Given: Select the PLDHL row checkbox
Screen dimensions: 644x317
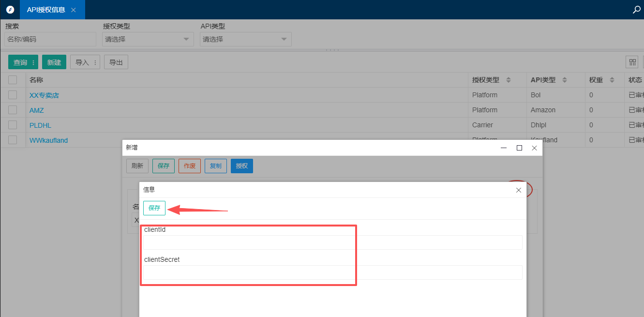Looking at the screenshot, I should [13, 125].
